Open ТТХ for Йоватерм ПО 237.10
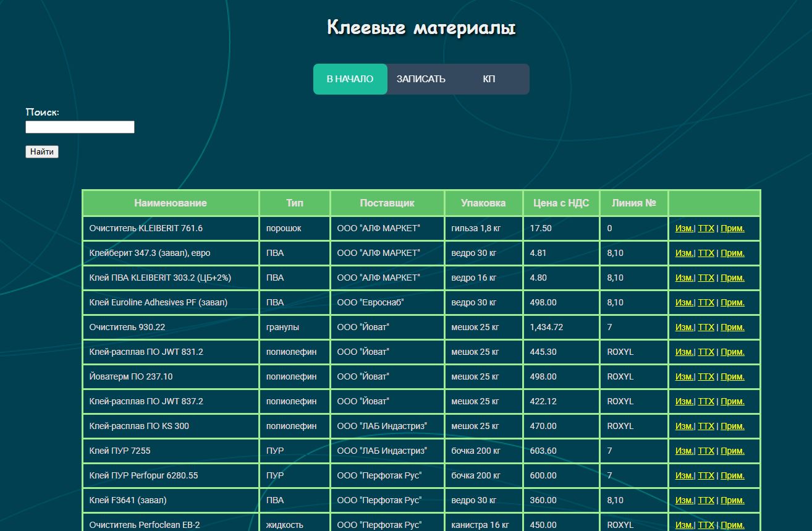The image size is (812, 531). pyautogui.click(x=706, y=376)
